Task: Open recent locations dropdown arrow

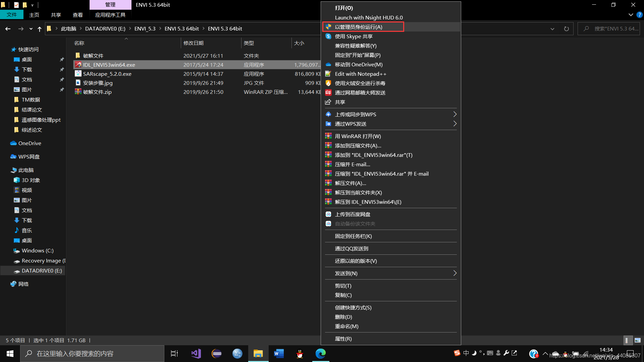Action: (31, 29)
